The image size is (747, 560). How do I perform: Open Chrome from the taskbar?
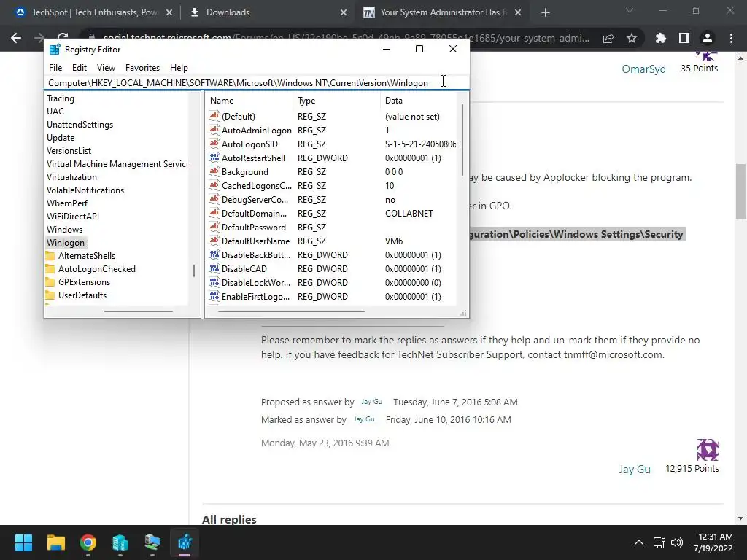tap(88, 542)
